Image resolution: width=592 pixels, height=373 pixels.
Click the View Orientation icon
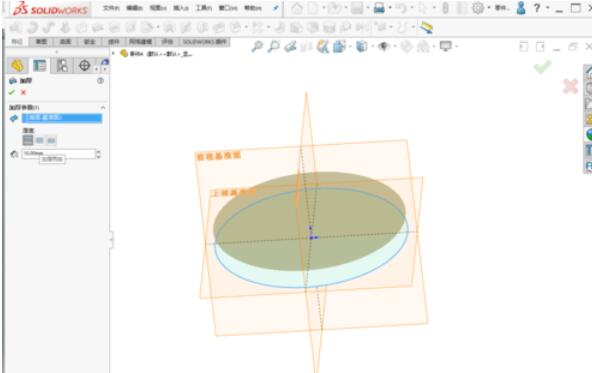point(339,46)
